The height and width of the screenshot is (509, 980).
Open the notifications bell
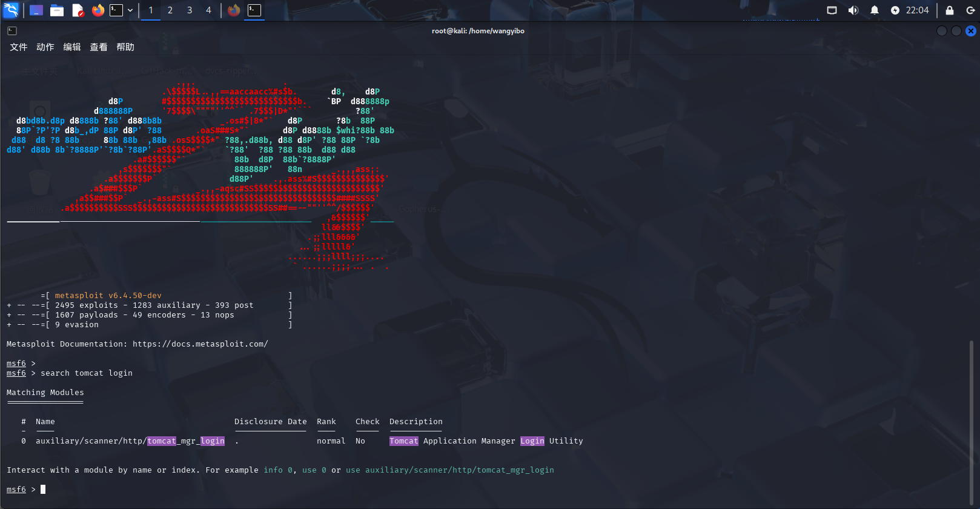875,10
